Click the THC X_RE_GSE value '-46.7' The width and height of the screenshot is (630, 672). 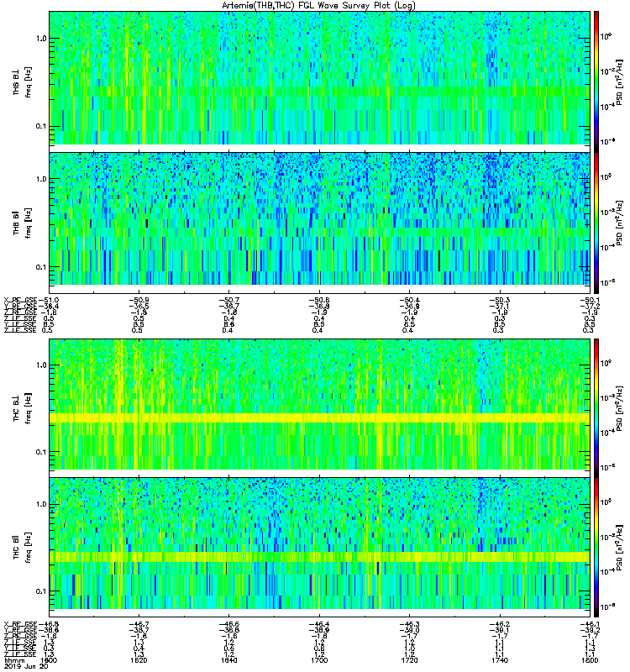click(139, 624)
